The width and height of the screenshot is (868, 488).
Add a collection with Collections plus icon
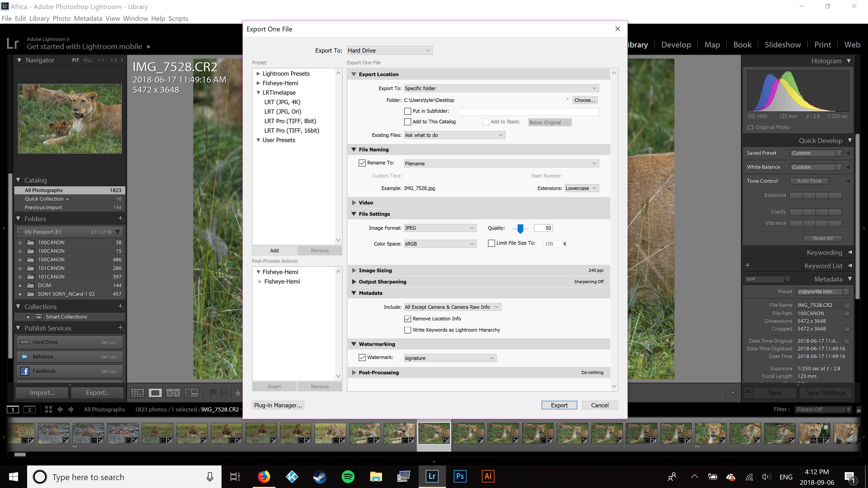(x=121, y=307)
